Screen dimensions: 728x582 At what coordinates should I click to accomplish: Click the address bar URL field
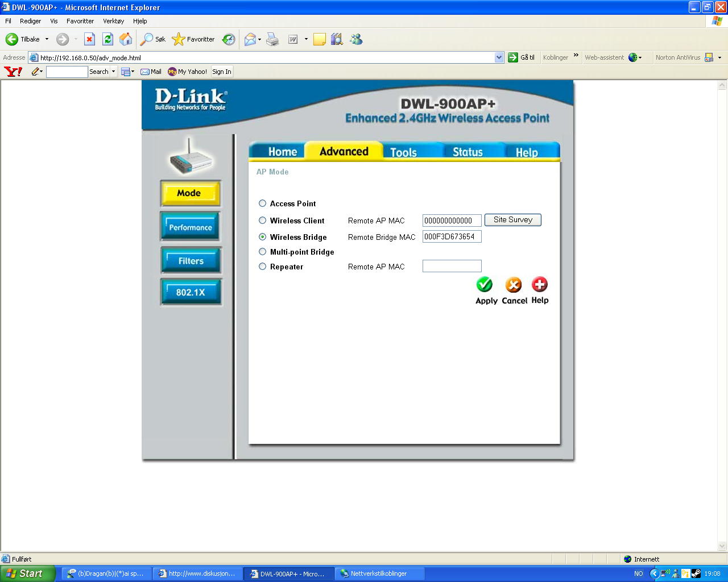266,57
